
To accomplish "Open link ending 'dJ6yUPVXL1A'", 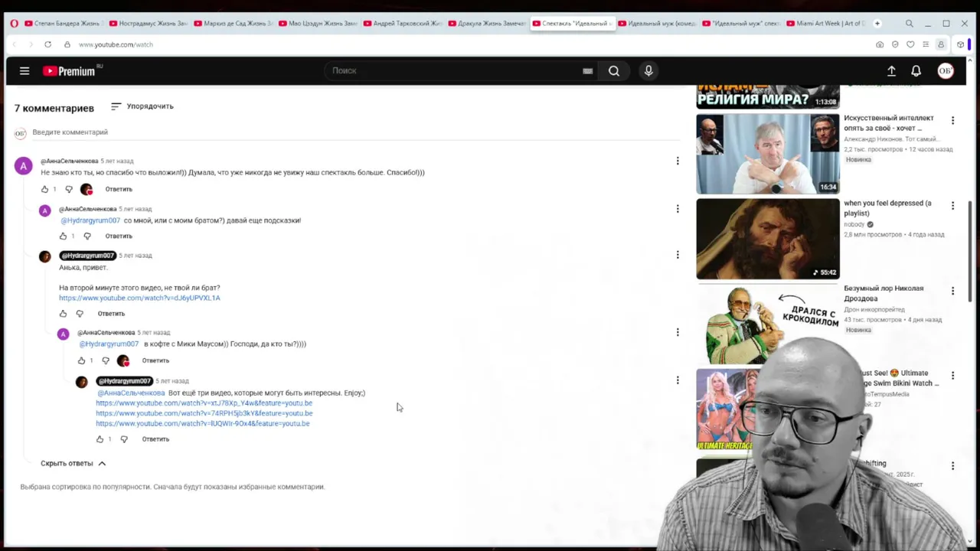I will tap(139, 298).
